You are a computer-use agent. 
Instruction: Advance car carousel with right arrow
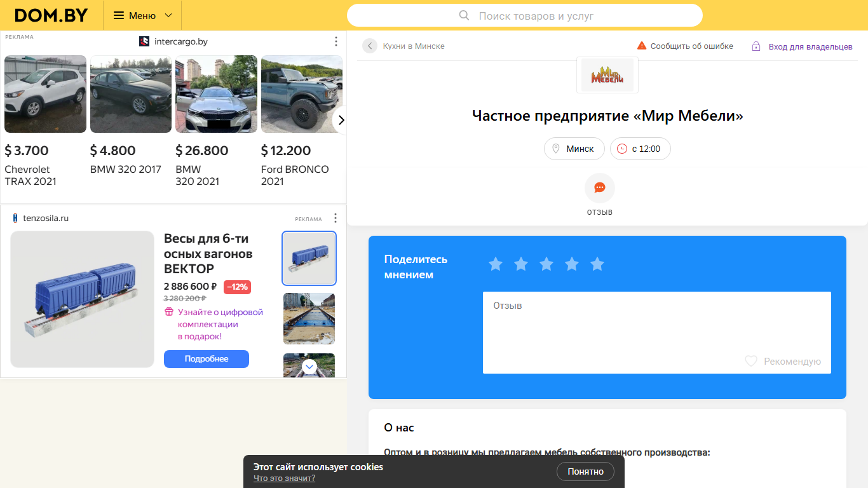[341, 119]
